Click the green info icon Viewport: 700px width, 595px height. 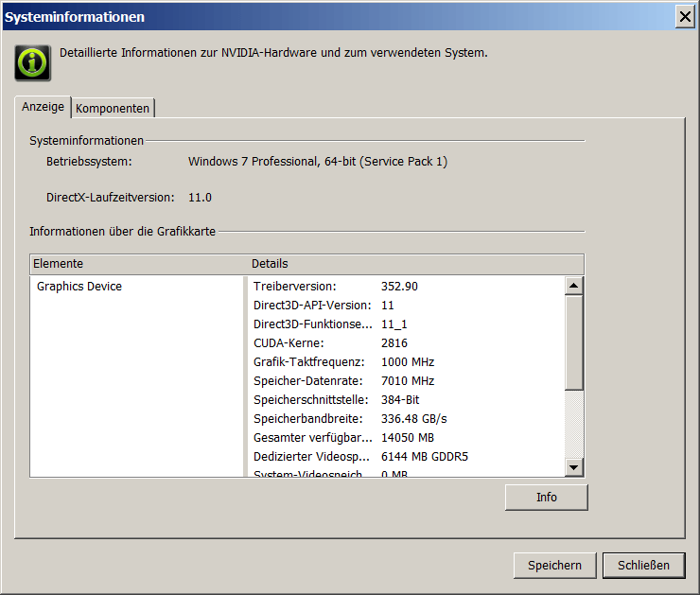click(32, 63)
